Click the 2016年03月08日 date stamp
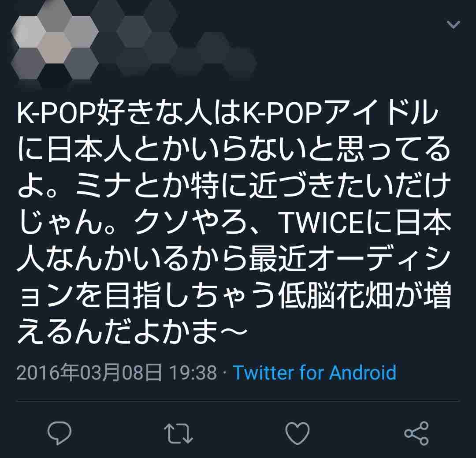476x458 pixels. pyautogui.click(x=89, y=372)
